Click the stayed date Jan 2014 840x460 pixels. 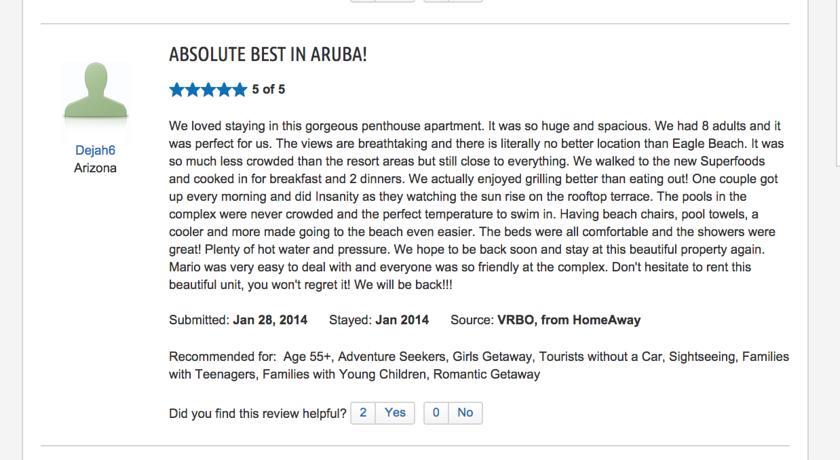click(x=402, y=320)
